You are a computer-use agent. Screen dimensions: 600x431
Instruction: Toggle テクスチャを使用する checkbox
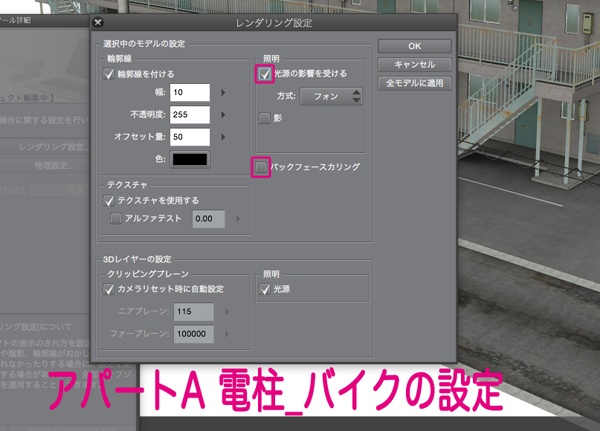109,201
